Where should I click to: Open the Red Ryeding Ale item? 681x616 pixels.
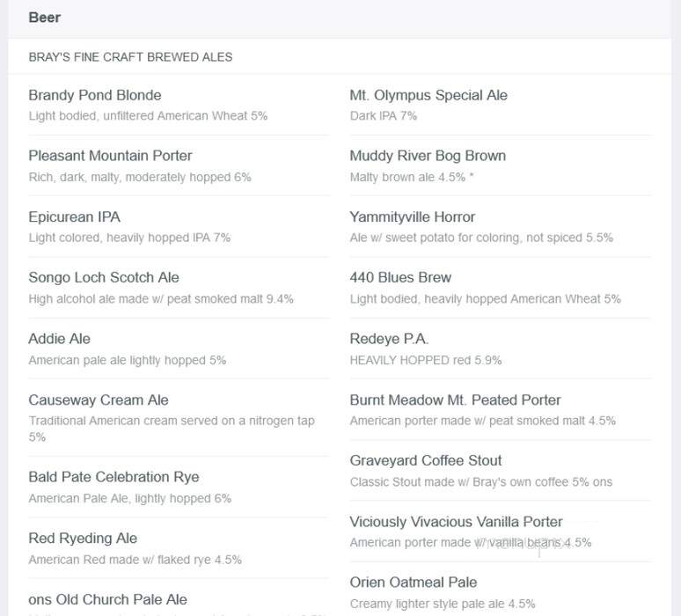83,538
